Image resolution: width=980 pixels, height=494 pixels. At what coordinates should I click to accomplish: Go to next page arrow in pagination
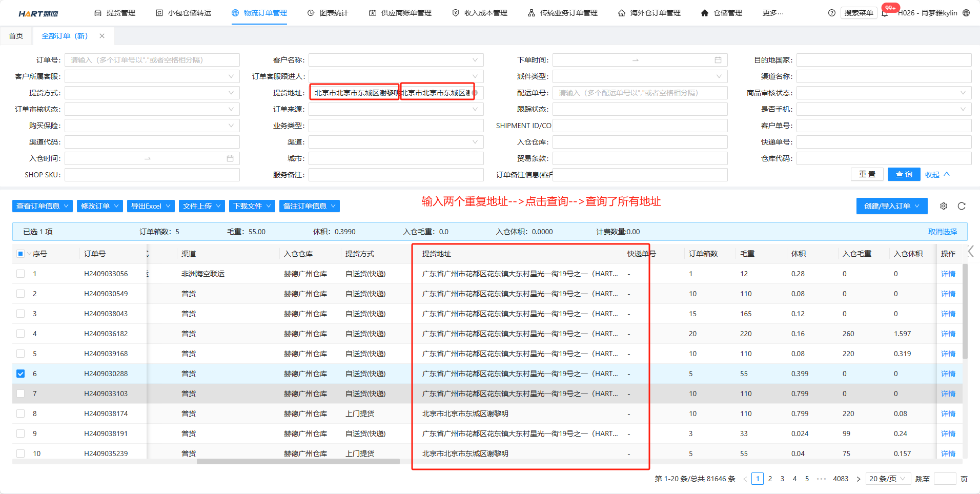pyautogui.click(x=858, y=479)
